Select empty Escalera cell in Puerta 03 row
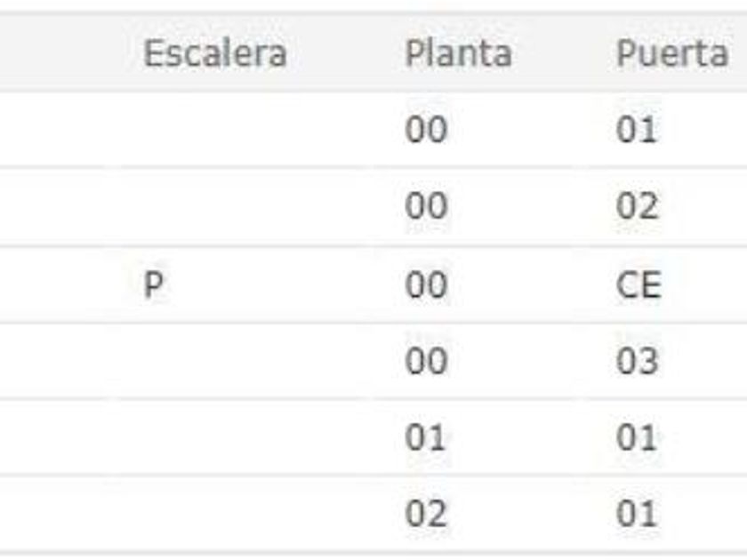The height and width of the screenshot is (560, 747). [x=214, y=362]
